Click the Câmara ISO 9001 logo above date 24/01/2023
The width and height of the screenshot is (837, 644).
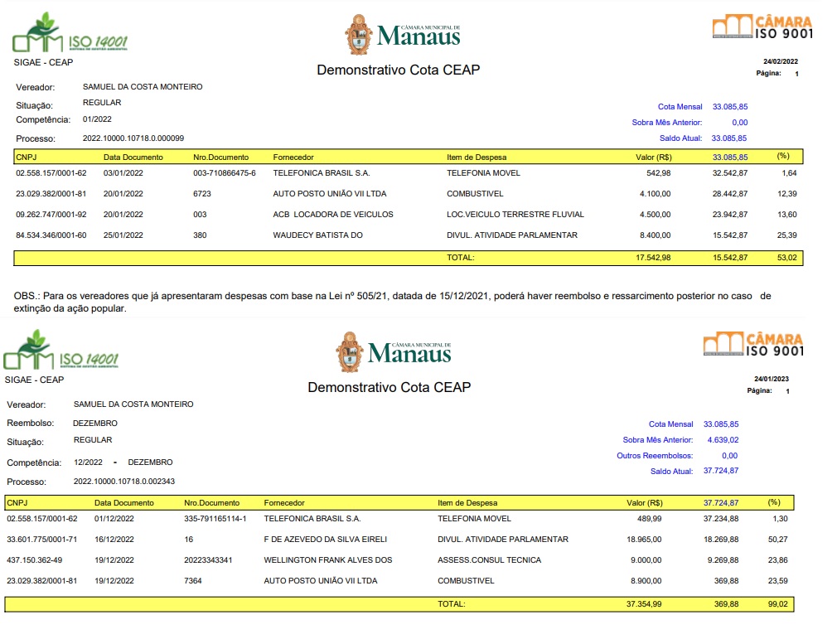[x=754, y=345]
